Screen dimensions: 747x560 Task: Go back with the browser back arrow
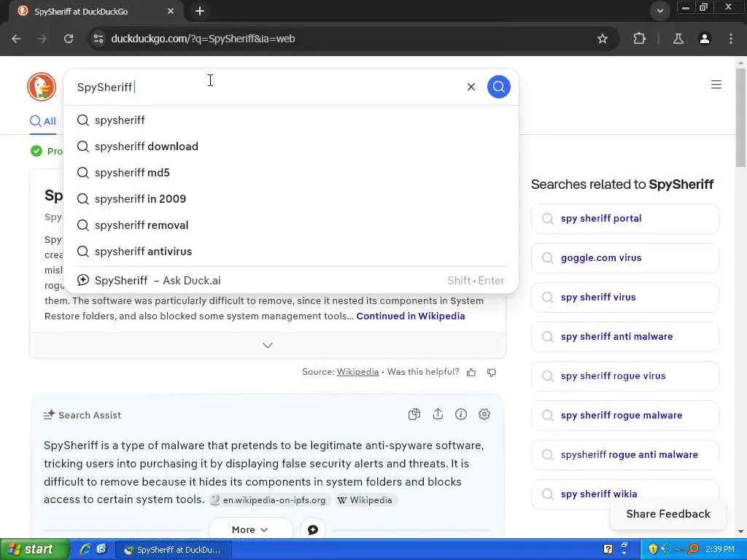16,39
